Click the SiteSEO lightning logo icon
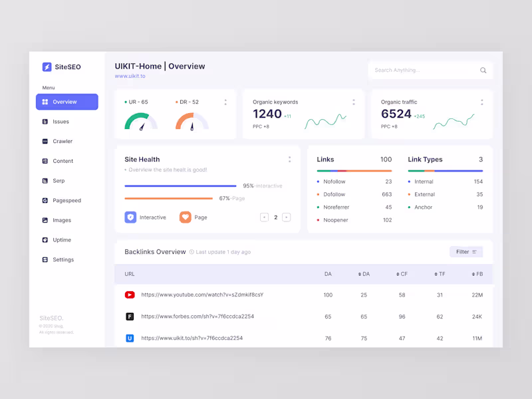532x399 pixels. pos(47,67)
